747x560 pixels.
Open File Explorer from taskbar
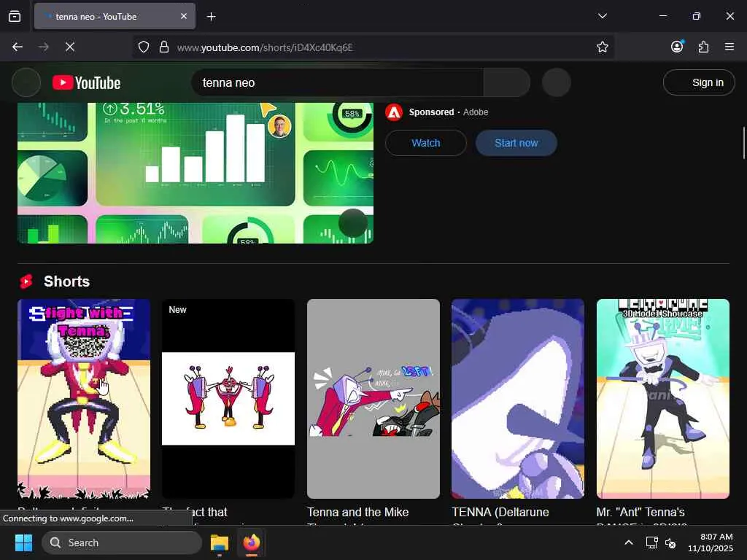(x=220, y=542)
